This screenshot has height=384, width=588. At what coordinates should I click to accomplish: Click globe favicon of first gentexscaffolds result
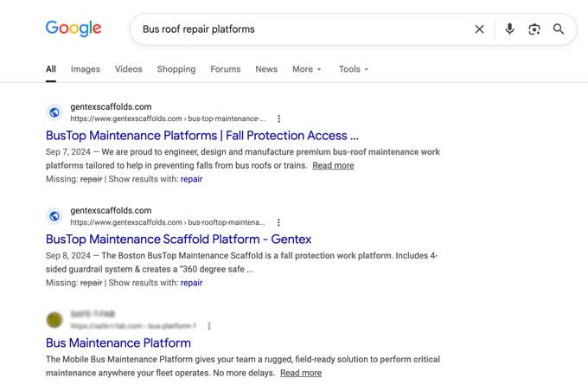[x=54, y=112]
